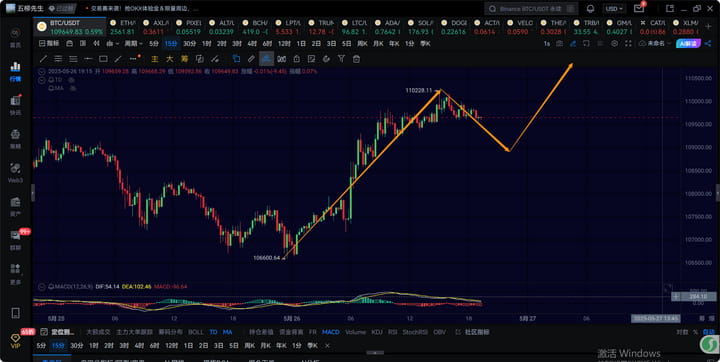Select the rectangle drawing tool
Screen dimensions: 720x362
pos(103,59)
